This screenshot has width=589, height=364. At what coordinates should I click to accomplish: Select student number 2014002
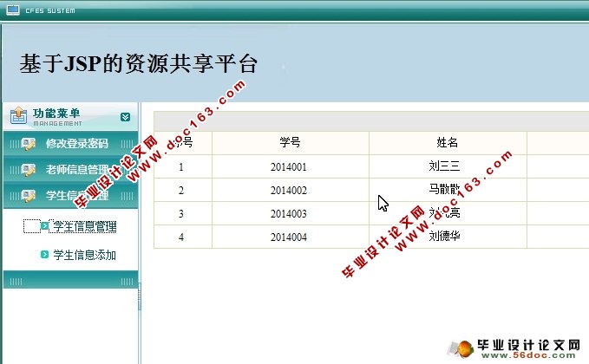coord(289,191)
